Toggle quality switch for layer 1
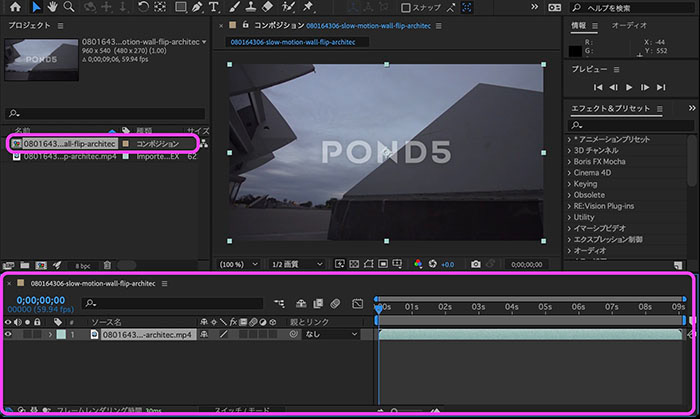This screenshot has height=419, width=700. tap(223, 334)
